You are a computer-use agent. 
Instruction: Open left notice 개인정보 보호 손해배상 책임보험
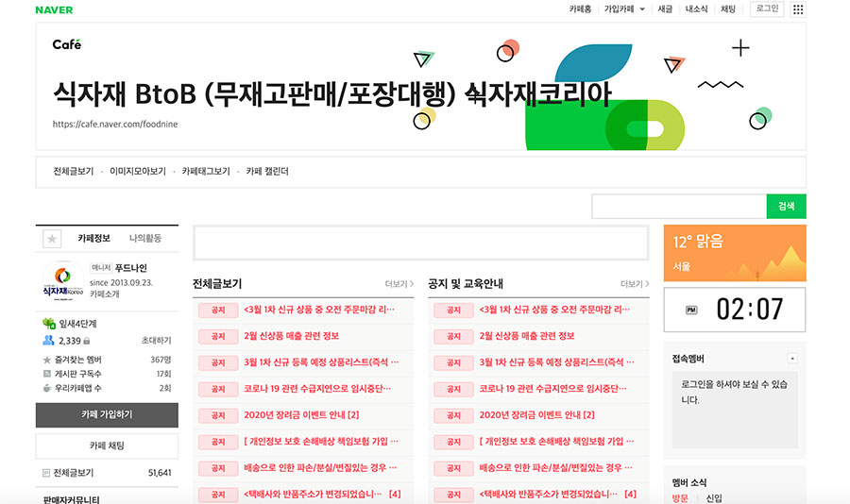[x=321, y=442]
